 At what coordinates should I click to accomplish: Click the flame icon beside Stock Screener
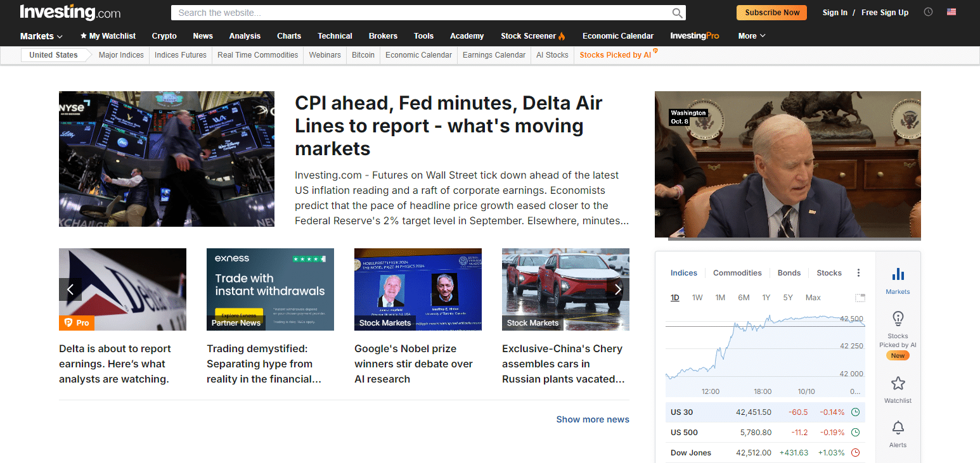562,36
